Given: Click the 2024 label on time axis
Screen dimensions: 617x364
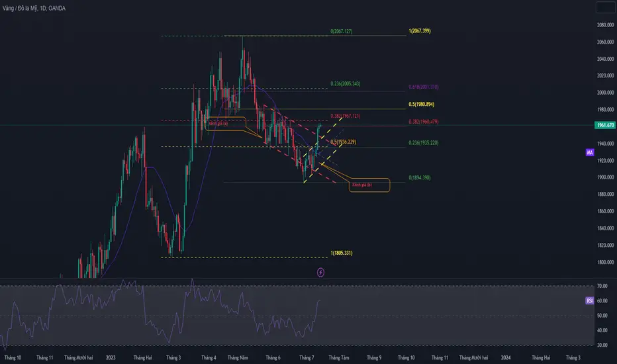Looking at the screenshot, I should [506, 357].
